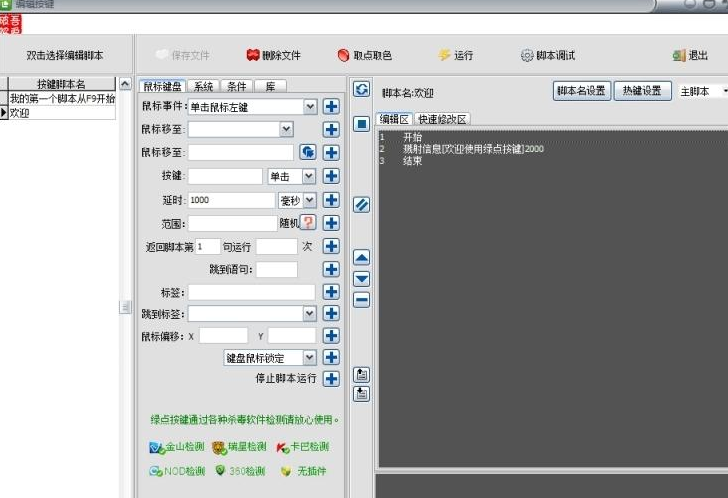Open the 鼠标事件 dropdown
Image resolution: width=728 pixels, height=498 pixels.
[310, 107]
